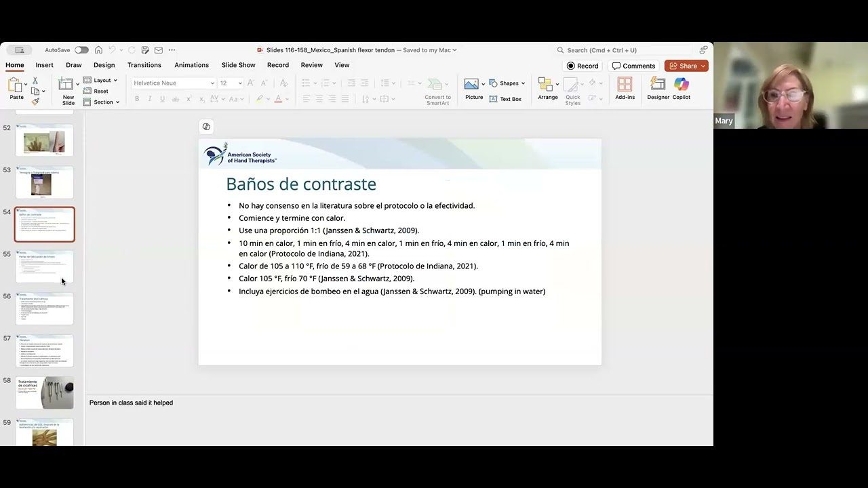The width and height of the screenshot is (868, 488).
Task: Click the email envelope icon in title bar
Action: point(159,50)
